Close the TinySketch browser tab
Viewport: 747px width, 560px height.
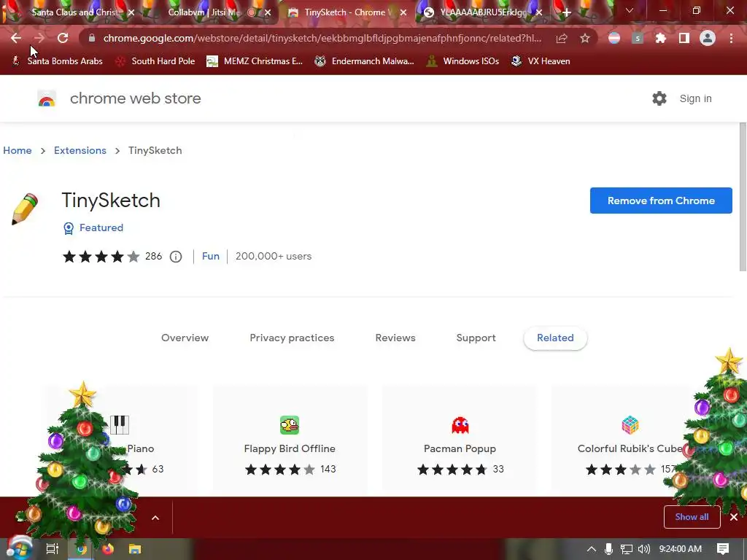403,12
